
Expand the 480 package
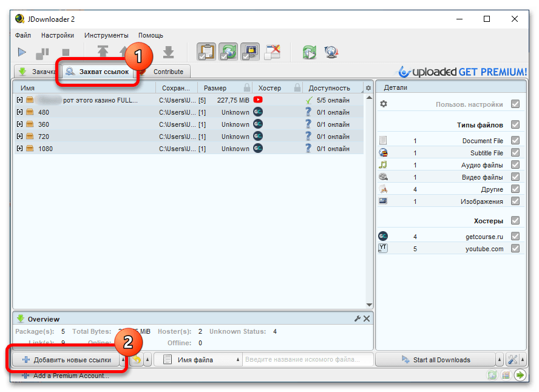pyautogui.click(x=19, y=112)
